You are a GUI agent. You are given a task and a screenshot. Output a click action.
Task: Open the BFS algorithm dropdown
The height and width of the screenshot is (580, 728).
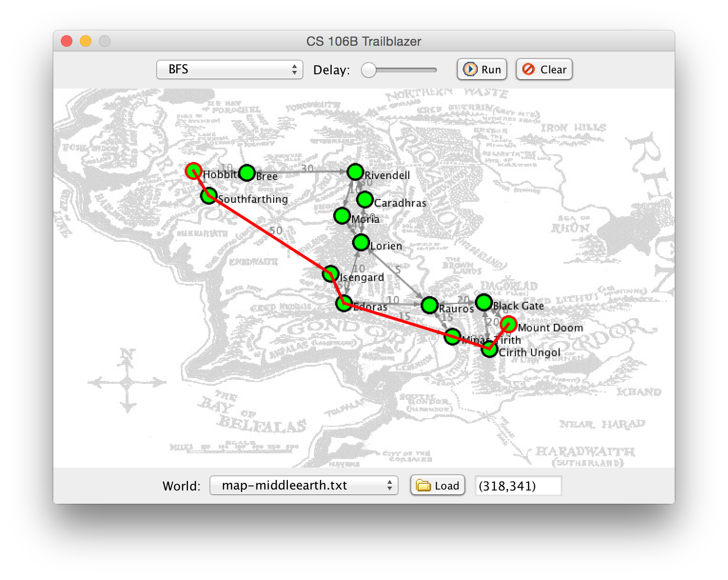tap(229, 70)
